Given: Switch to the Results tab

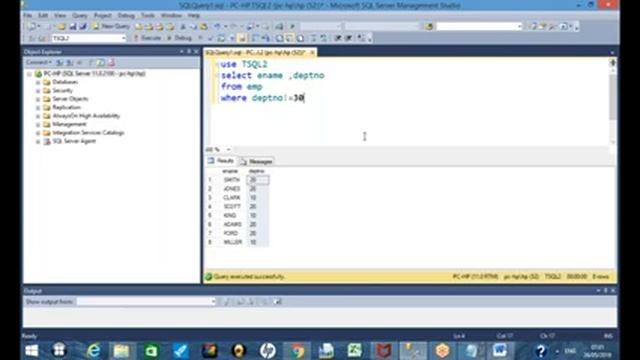Looking at the screenshot, I should click(x=221, y=161).
